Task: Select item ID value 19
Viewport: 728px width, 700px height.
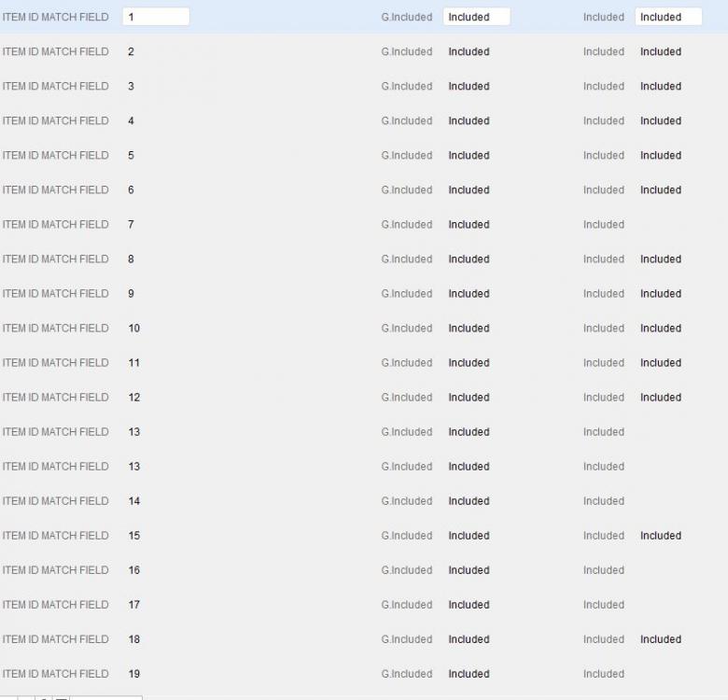Action: (134, 674)
